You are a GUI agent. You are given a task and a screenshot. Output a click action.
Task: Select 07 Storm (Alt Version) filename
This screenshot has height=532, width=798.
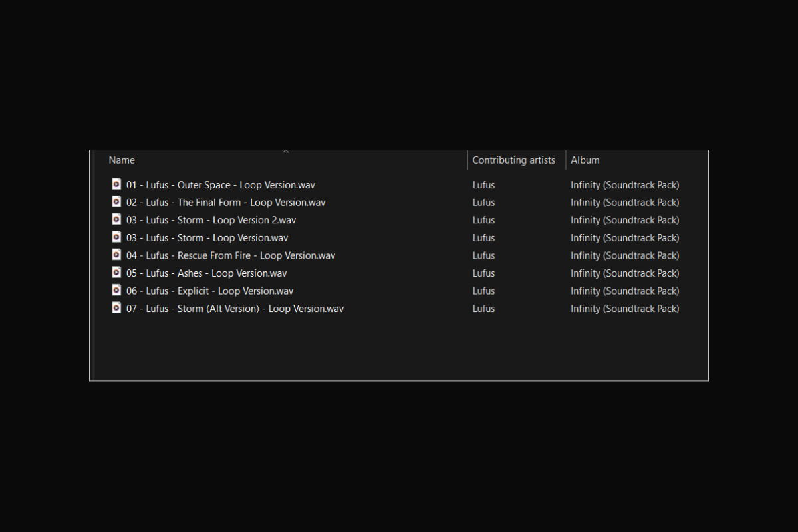pos(235,309)
